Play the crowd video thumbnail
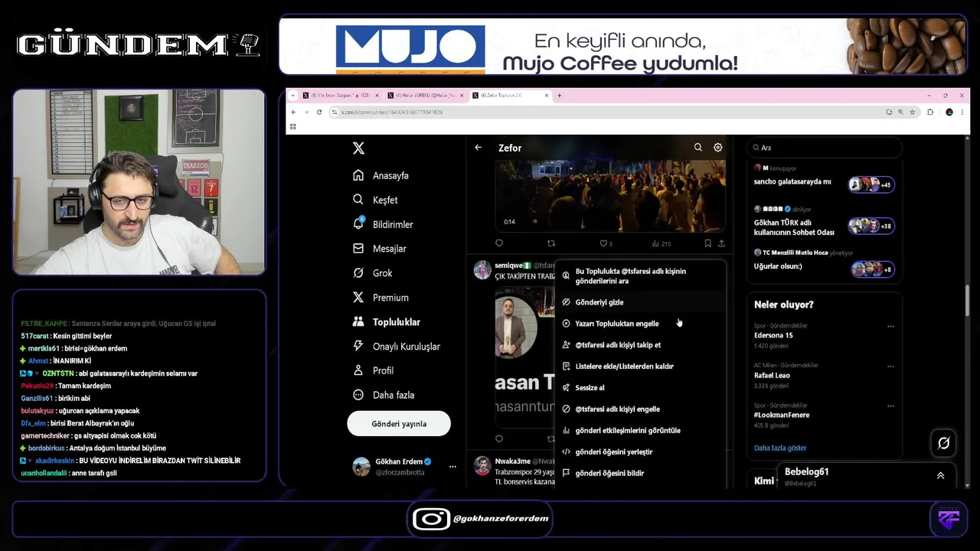This screenshot has height=551, width=980. point(610,197)
